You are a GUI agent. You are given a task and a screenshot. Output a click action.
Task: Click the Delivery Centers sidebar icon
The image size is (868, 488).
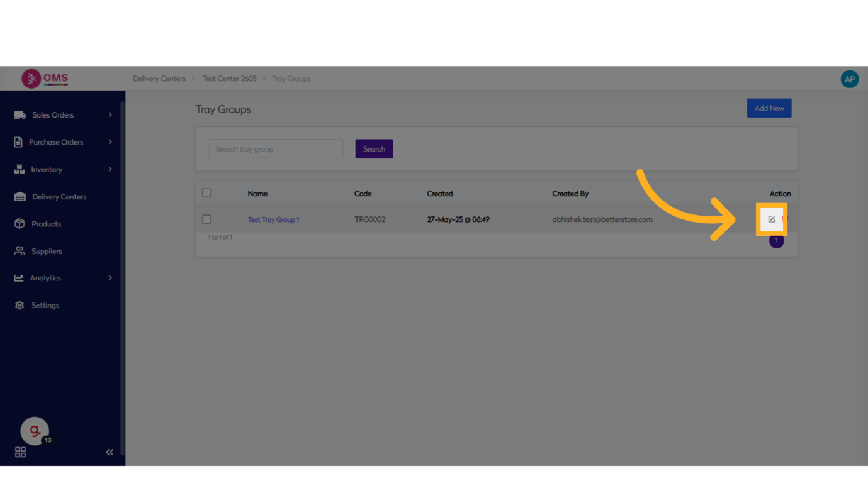(x=20, y=197)
